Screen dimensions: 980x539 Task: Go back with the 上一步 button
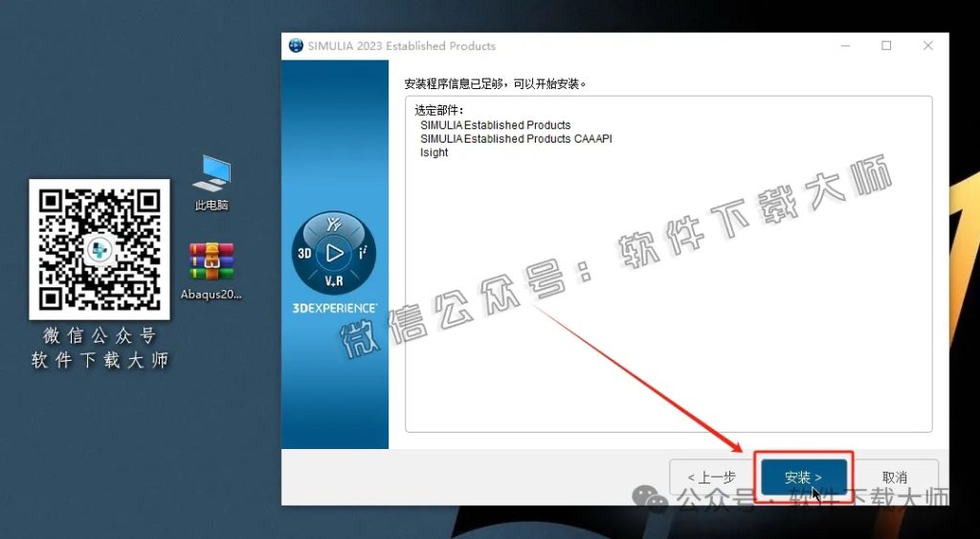point(712,478)
